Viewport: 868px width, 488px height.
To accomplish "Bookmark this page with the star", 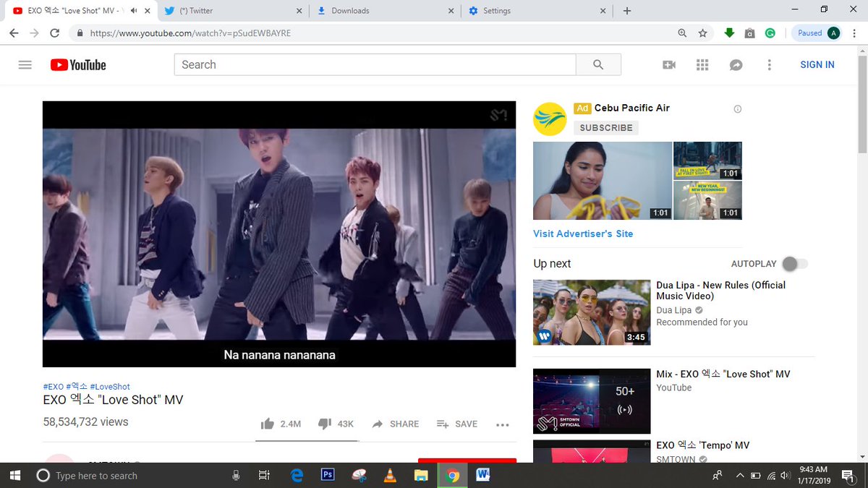I will point(702,33).
